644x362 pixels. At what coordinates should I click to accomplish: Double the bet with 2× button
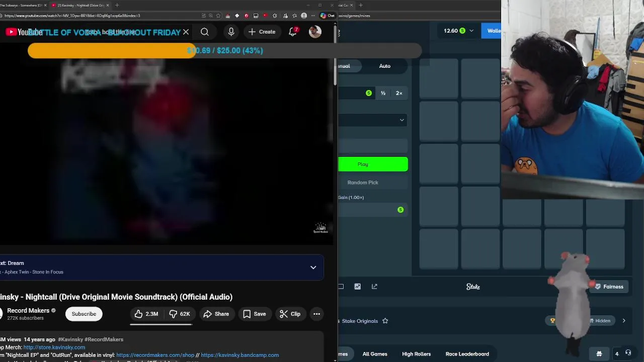tap(399, 93)
